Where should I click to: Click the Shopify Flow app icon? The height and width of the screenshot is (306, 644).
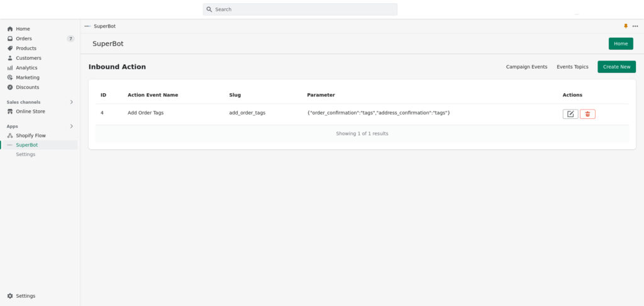pos(10,135)
